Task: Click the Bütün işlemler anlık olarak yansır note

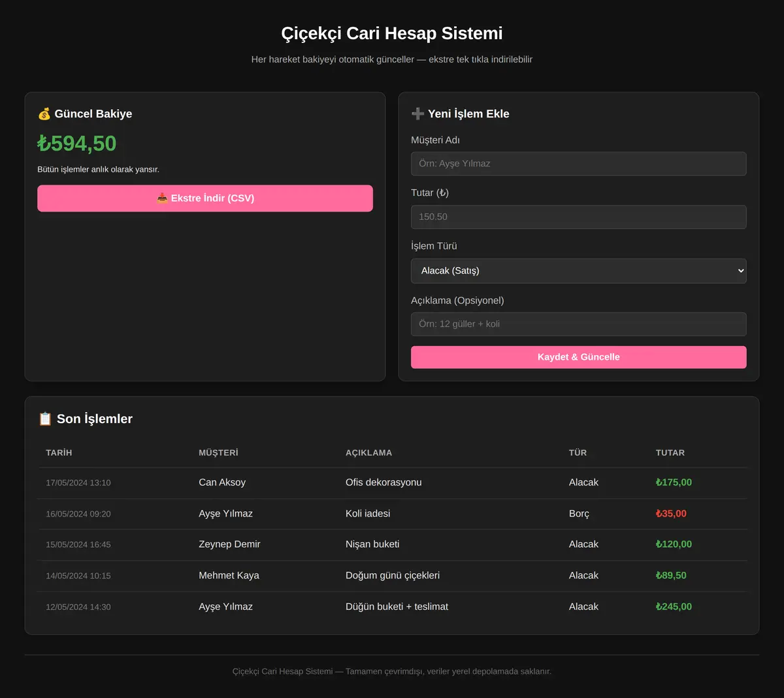Action: [x=98, y=170]
